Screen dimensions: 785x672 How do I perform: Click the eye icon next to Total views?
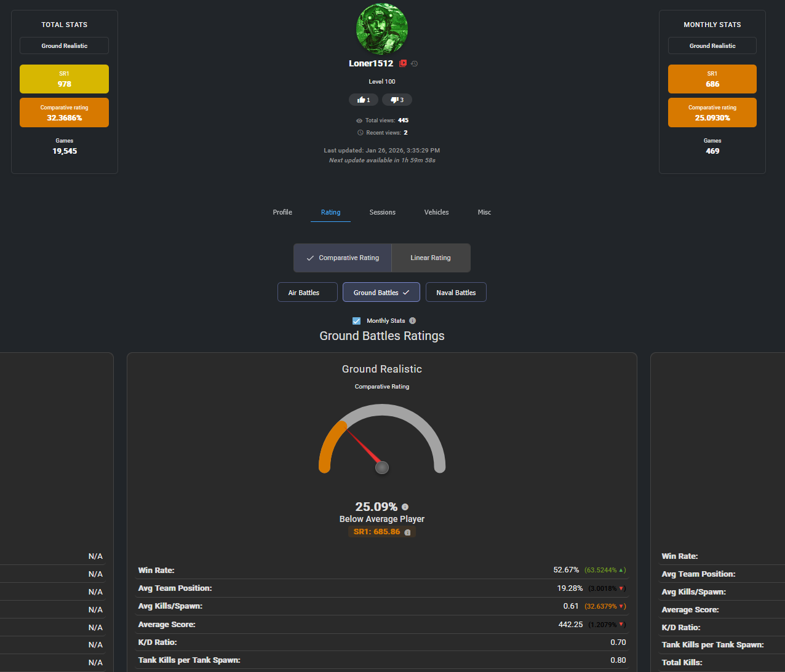tap(359, 121)
